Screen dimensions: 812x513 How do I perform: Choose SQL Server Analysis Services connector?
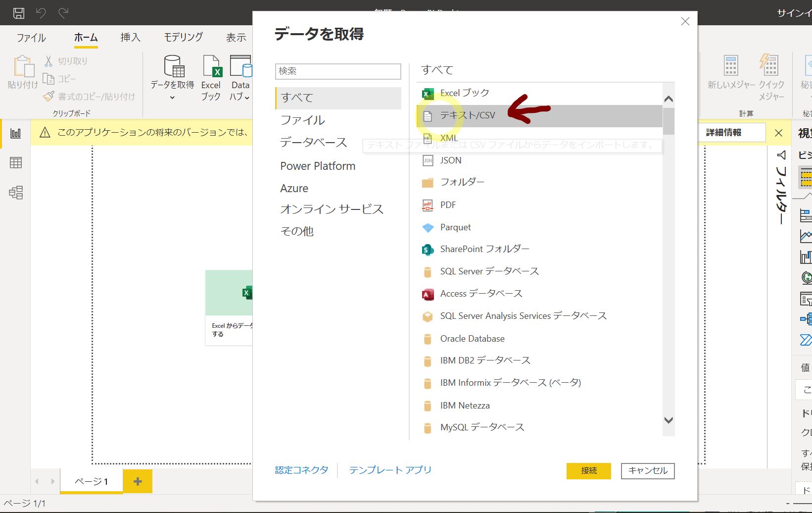(x=539, y=316)
